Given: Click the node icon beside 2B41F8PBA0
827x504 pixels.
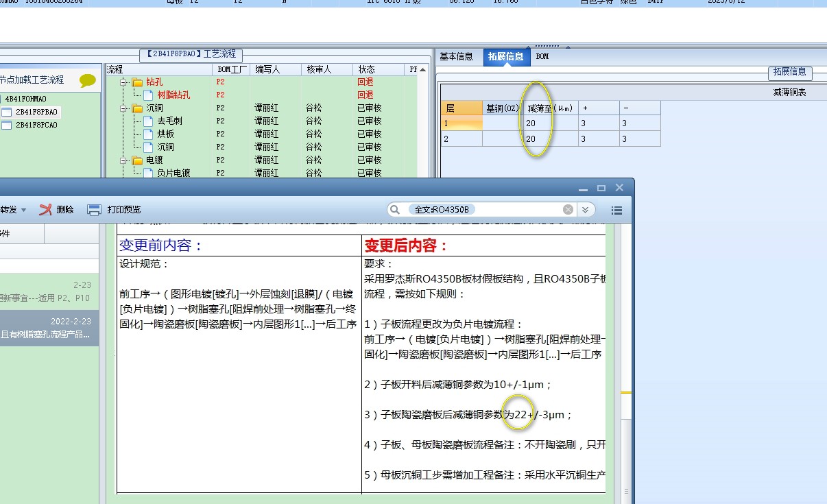Looking at the screenshot, I should [7, 112].
